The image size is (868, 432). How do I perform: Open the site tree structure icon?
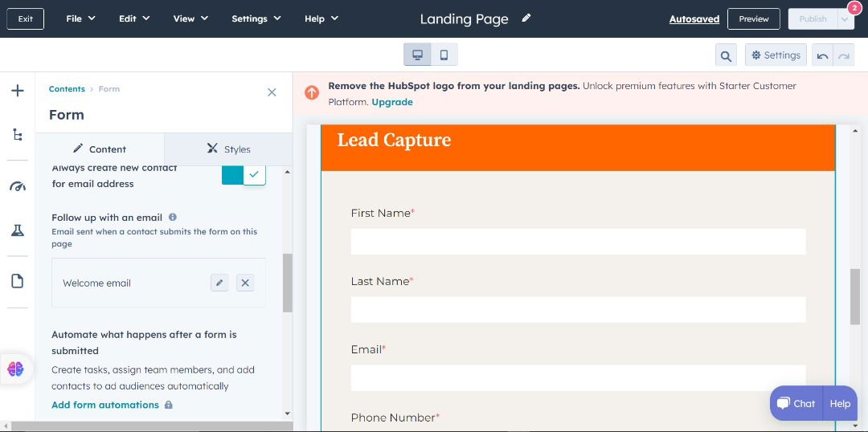17,135
